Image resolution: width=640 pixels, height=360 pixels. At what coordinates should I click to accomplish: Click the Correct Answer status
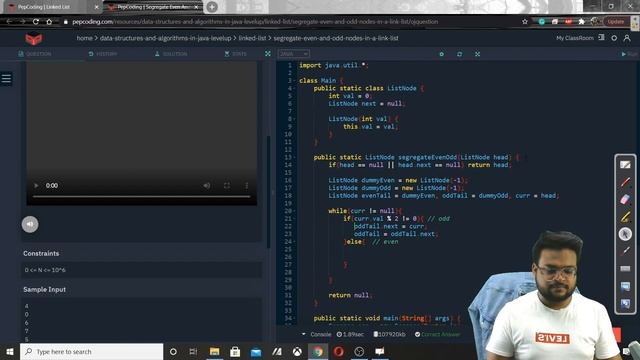tap(437, 334)
